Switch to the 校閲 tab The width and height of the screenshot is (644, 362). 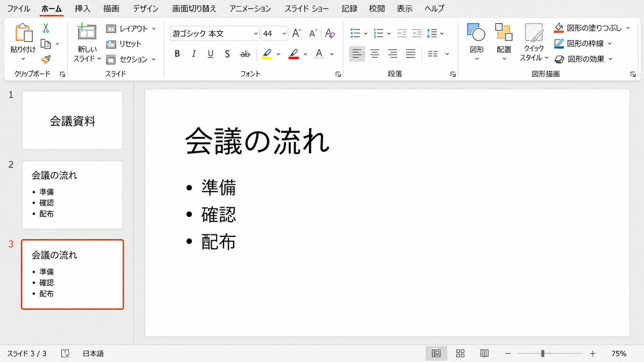pyautogui.click(x=377, y=8)
